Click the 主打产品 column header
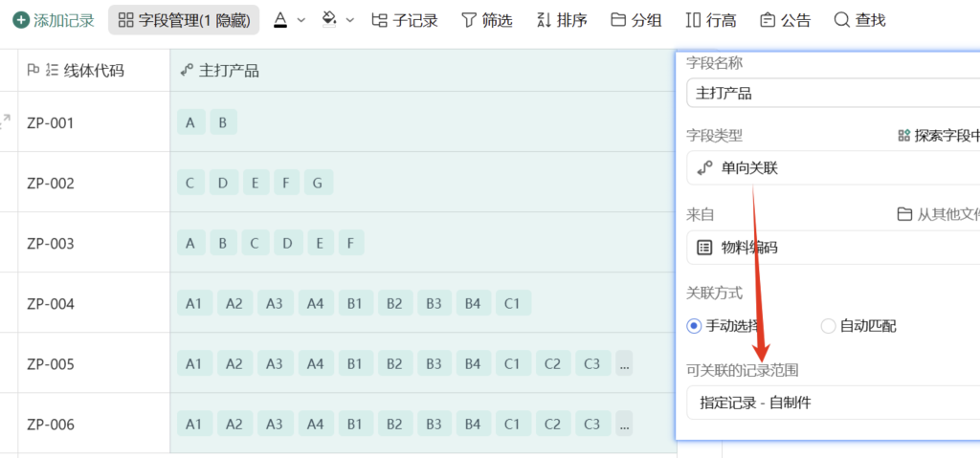The width and height of the screenshot is (980, 458). pyautogui.click(x=423, y=71)
